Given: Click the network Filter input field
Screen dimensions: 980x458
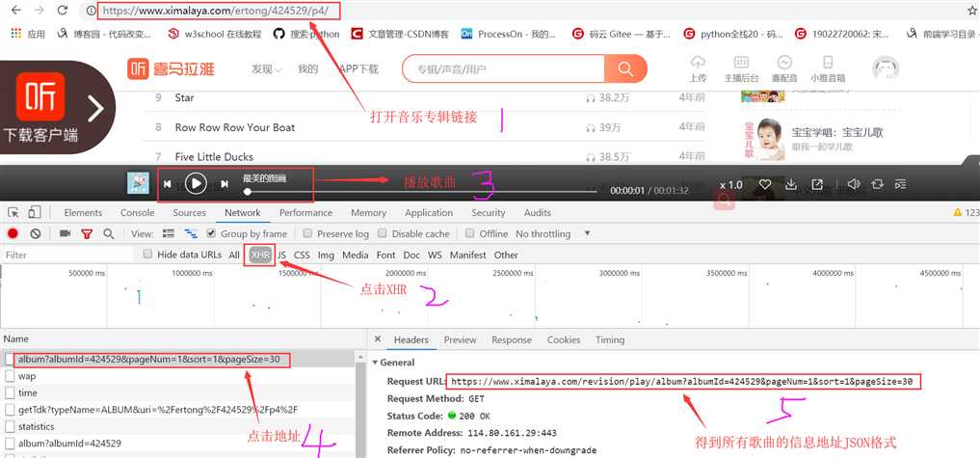Looking at the screenshot, I should (x=67, y=255).
